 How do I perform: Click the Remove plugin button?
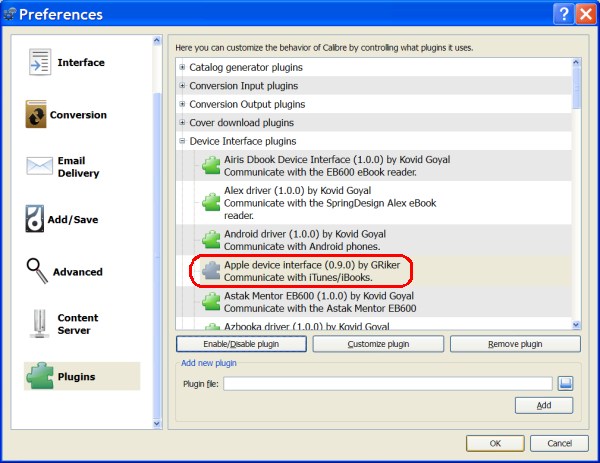515,344
